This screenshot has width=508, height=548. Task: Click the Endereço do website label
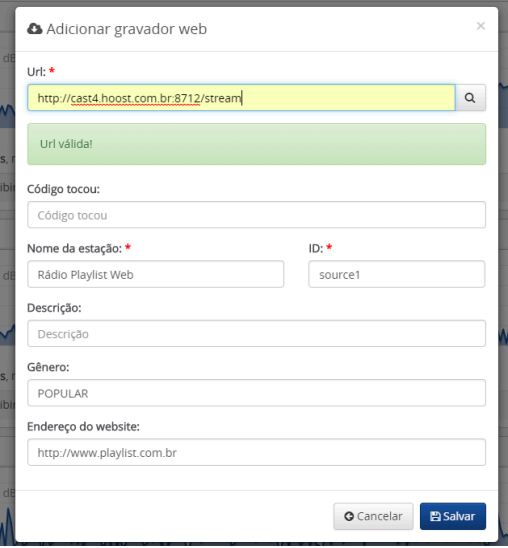[83, 427]
